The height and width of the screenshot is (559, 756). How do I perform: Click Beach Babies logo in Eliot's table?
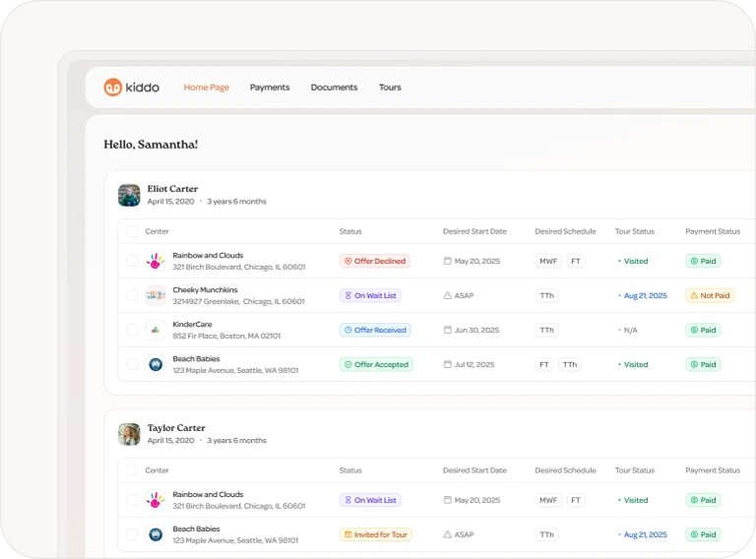click(x=156, y=364)
